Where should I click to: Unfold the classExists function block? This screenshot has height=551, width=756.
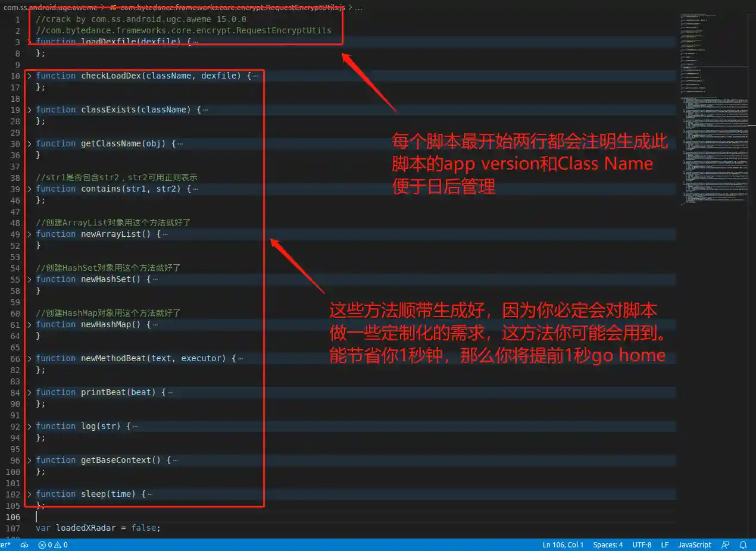pos(29,110)
